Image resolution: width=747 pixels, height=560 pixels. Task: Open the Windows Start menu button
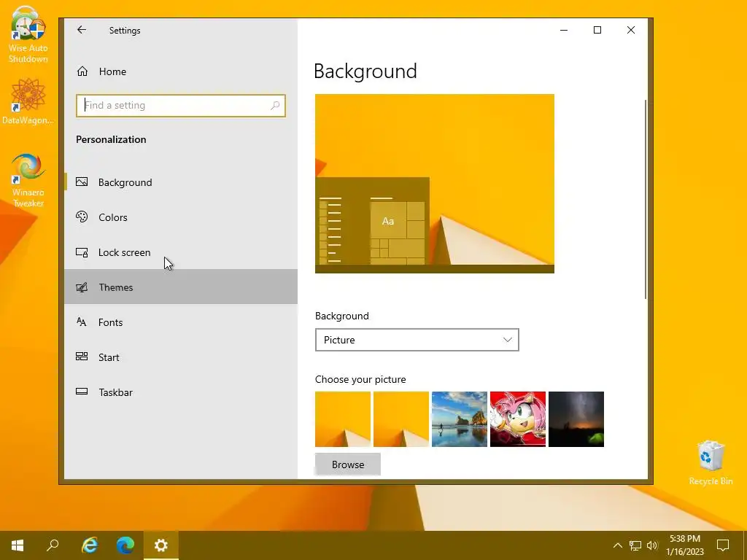[18, 545]
